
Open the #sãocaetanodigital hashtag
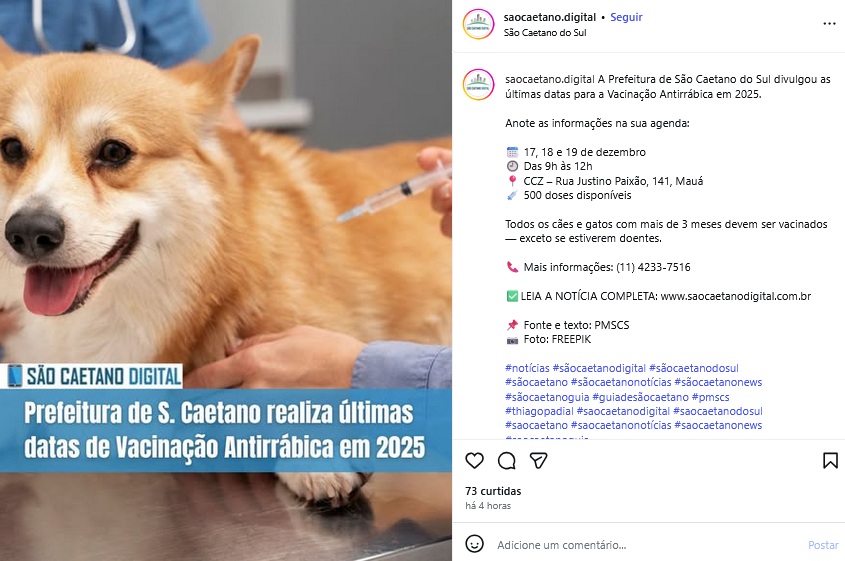[599, 368]
